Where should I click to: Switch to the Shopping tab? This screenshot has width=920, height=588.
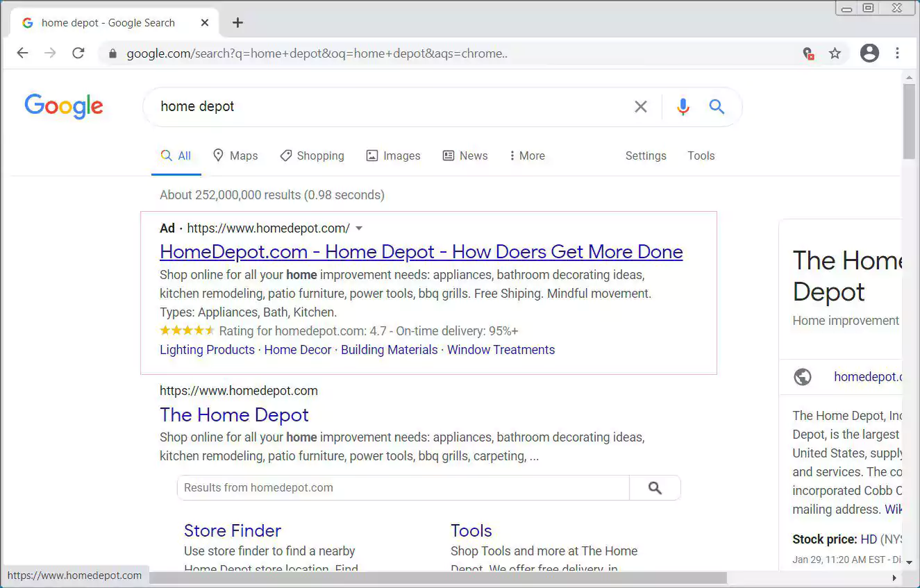pos(312,156)
